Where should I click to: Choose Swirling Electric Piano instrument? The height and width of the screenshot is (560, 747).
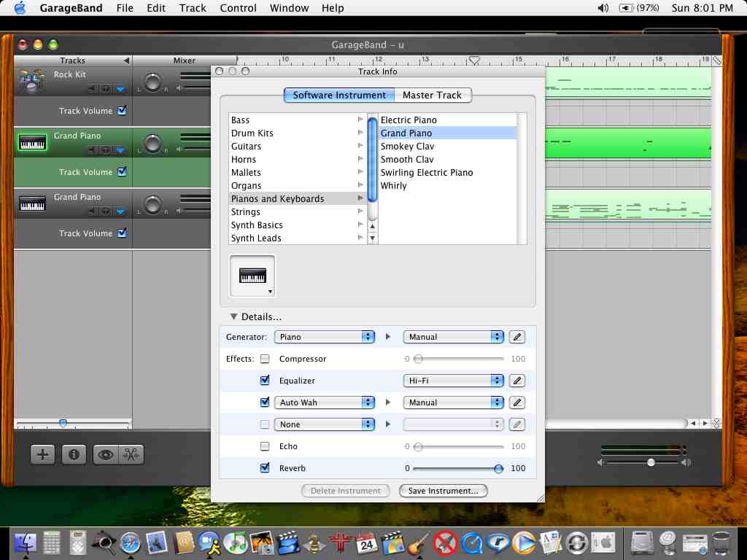448,172
